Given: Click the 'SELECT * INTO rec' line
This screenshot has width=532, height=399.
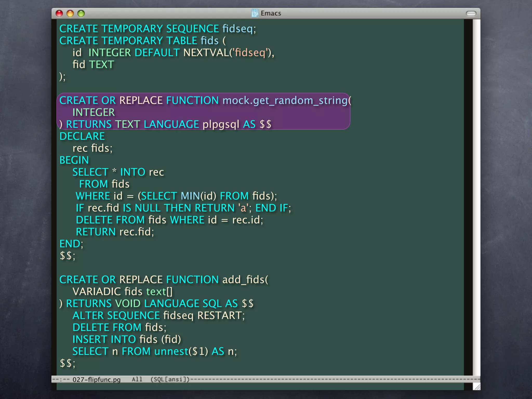Looking at the screenshot, I should [118, 172].
